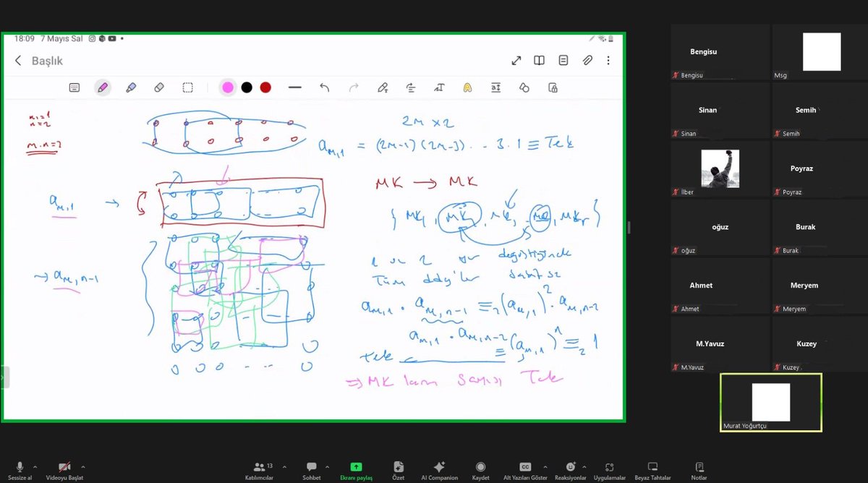Select Poyraz's participant tile
Screen dimensions: 868x483
[820, 168]
